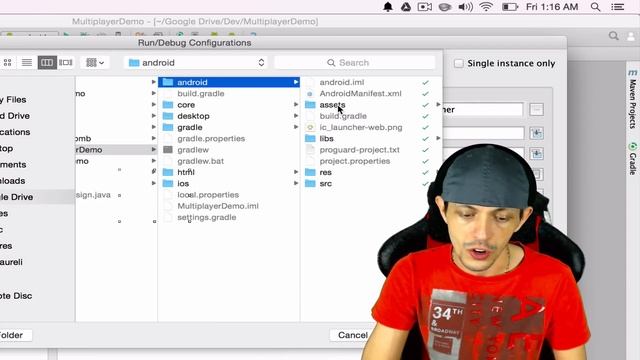Check battery status in menu bar
640x360 pixels.
pyautogui.click(x=509, y=7)
